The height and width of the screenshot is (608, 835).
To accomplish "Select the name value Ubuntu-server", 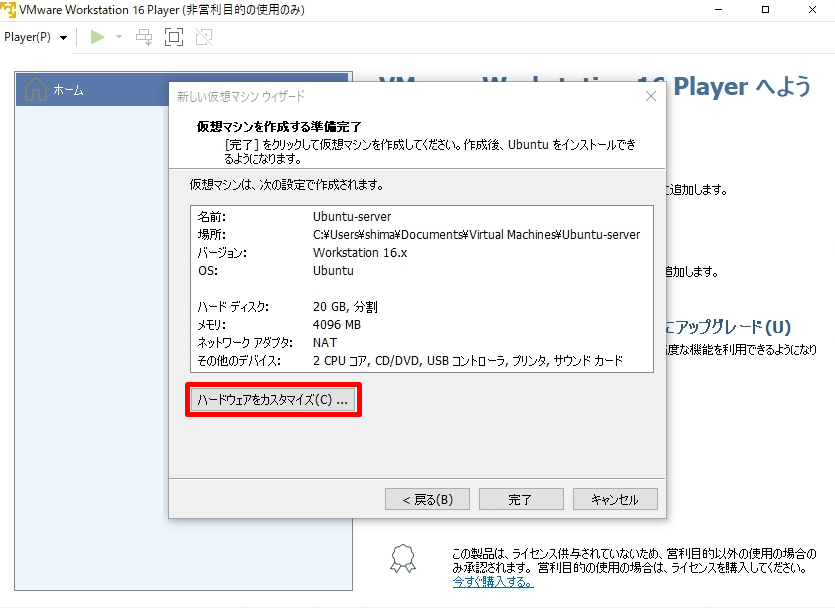I will (x=352, y=217).
